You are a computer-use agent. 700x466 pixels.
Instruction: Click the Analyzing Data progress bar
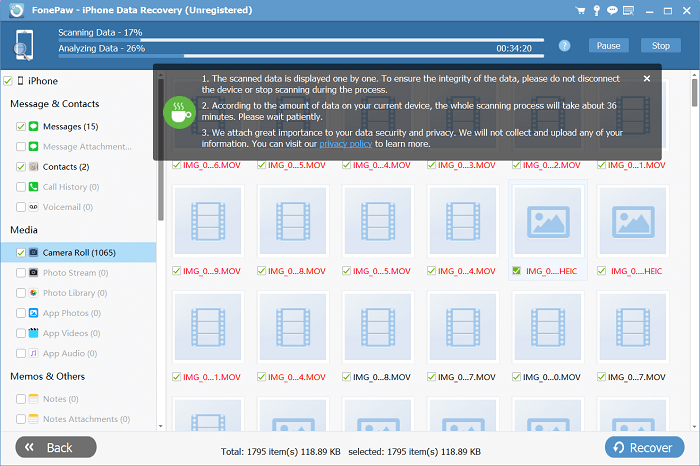click(301, 56)
